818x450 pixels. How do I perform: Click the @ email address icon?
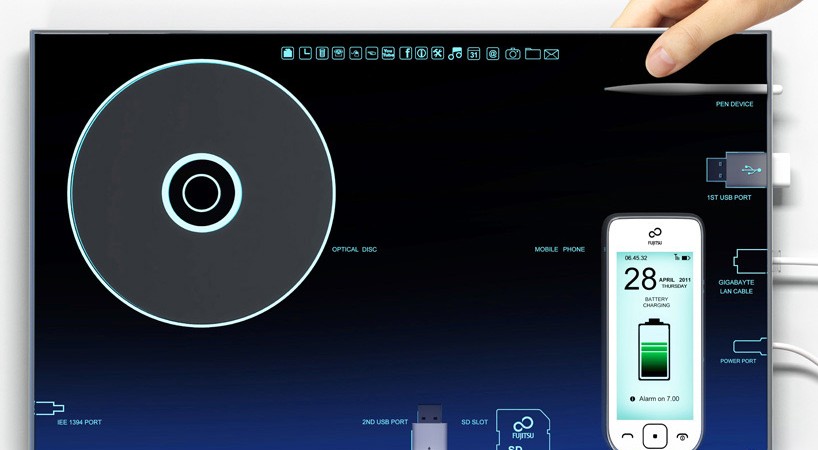coord(492,53)
